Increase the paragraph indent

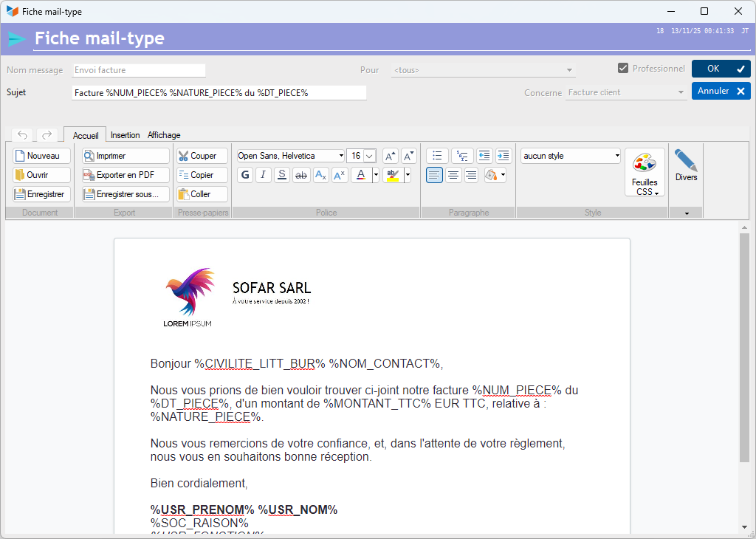(504, 156)
